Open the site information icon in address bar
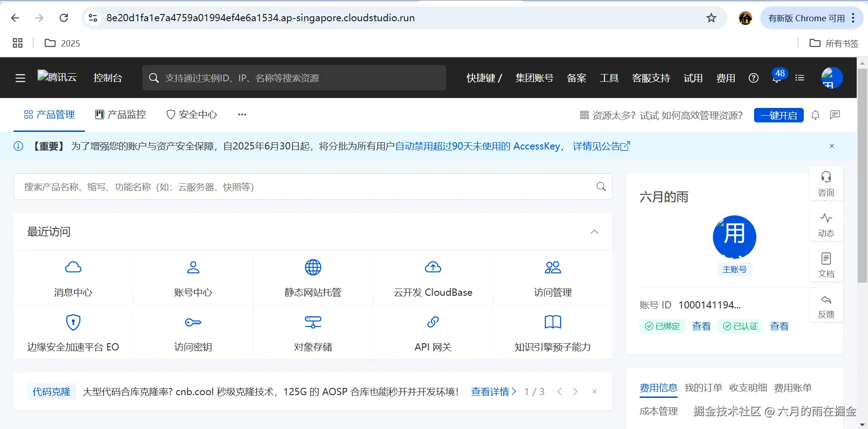This screenshot has width=868, height=429. point(93,18)
